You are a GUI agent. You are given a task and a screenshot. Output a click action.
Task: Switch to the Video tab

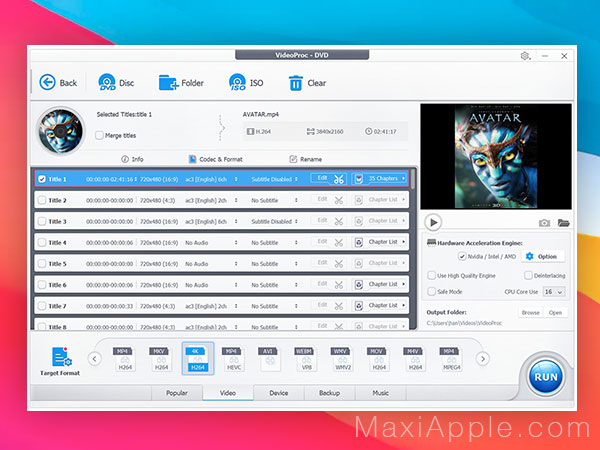point(228,393)
